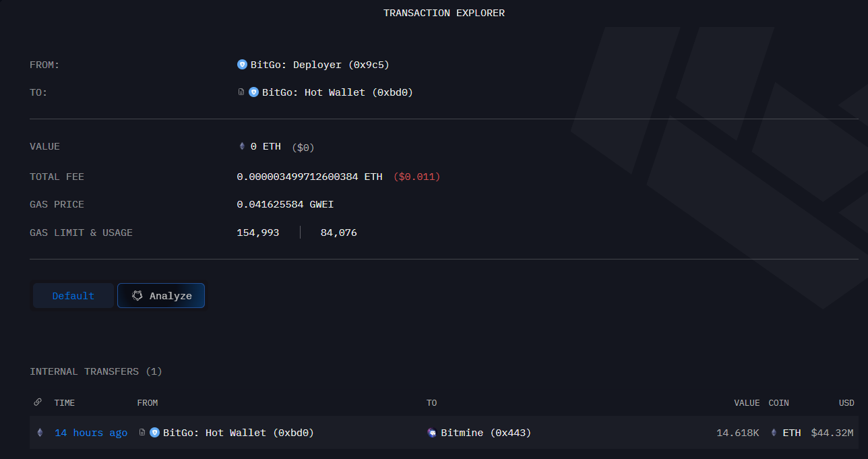Click the contract document icon in the TO field
The height and width of the screenshot is (459, 868).
point(241,92)
